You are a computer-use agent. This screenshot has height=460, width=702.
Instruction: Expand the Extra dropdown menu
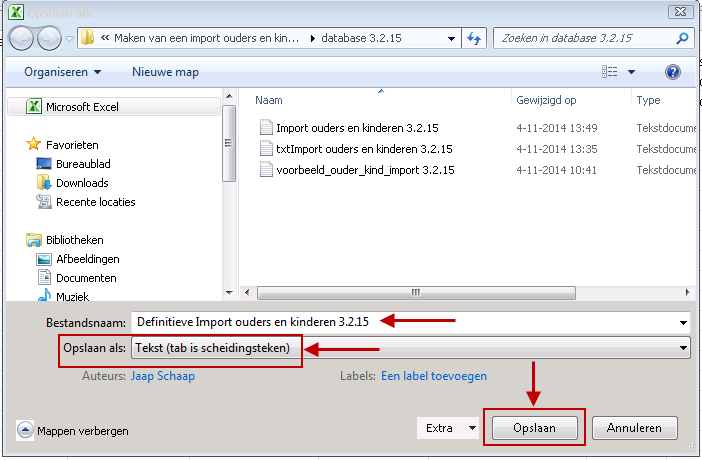point(447,428)
